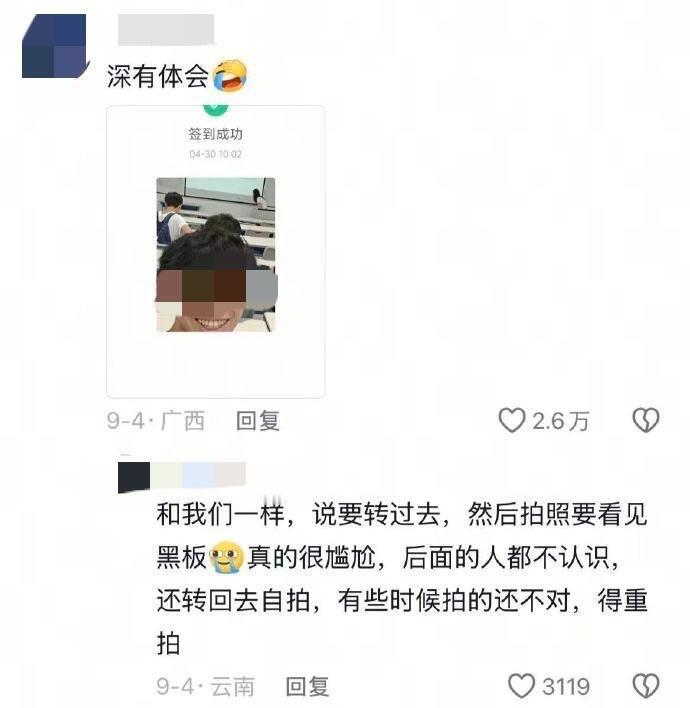Open the replier's blurred username
Image resolution: width=690 pixels, height=708 pixels.
click(182, 477)
